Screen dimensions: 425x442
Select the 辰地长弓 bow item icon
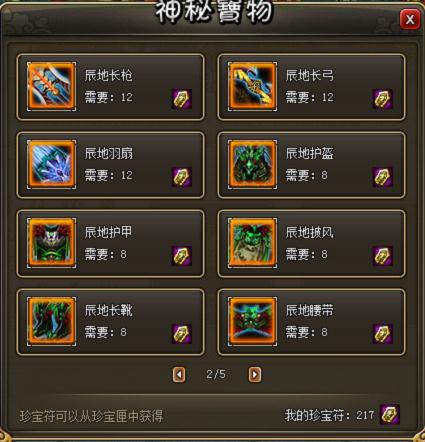[253, 86]
